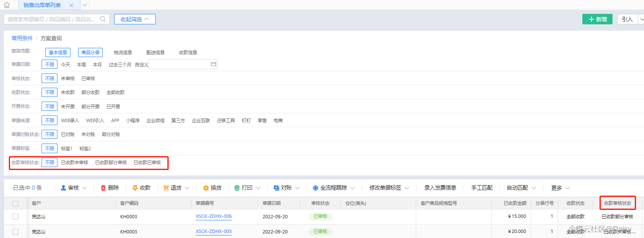Click the 换货 toolbar button
644x238 pixels.
[212, 188]
